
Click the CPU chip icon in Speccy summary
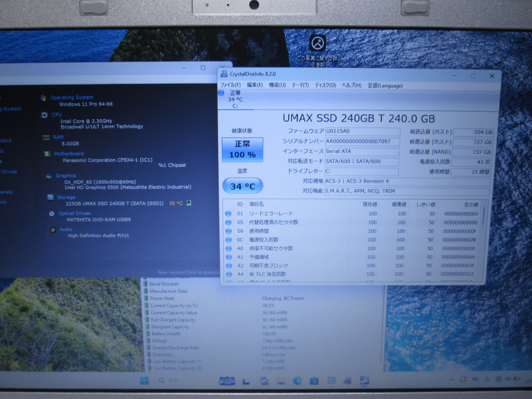44,115
